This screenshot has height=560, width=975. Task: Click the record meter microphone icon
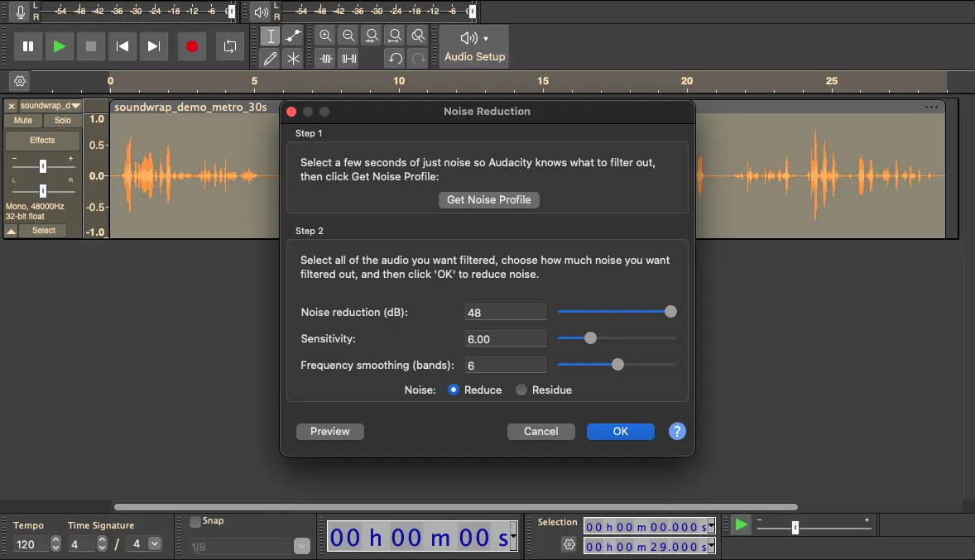click(21, 12)
